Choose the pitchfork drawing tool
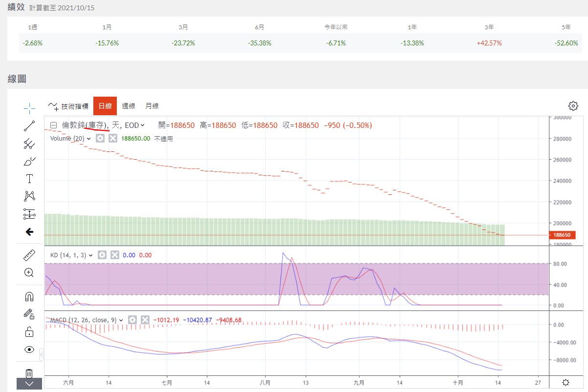 pos(29,144)
